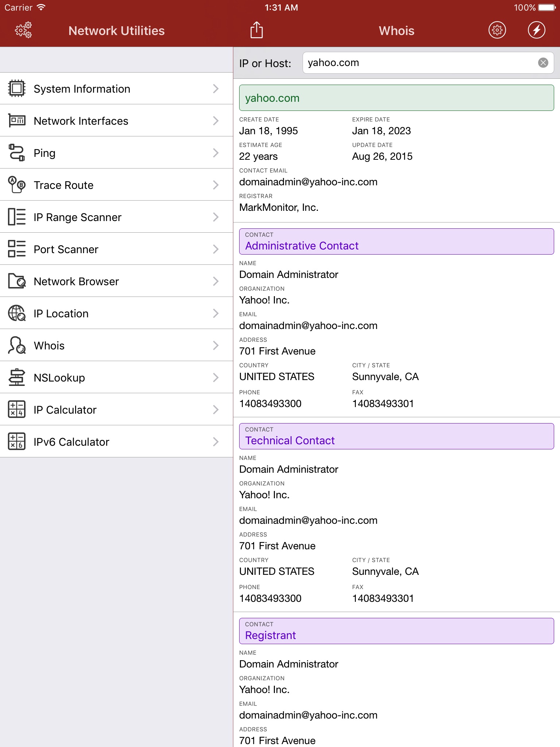The image size is (560, 747).
Task: Select the Ping menu label
Action: [x=44, y=153]
